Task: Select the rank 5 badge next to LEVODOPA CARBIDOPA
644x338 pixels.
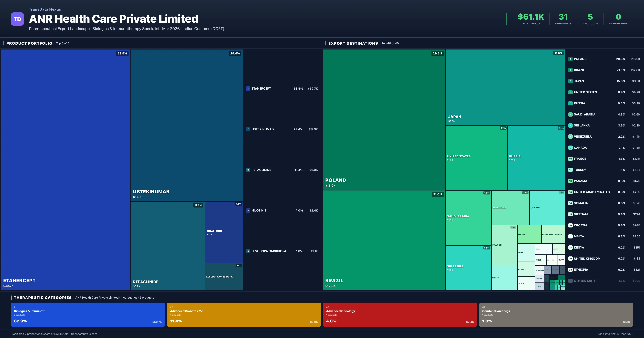Action: point(248,251)
